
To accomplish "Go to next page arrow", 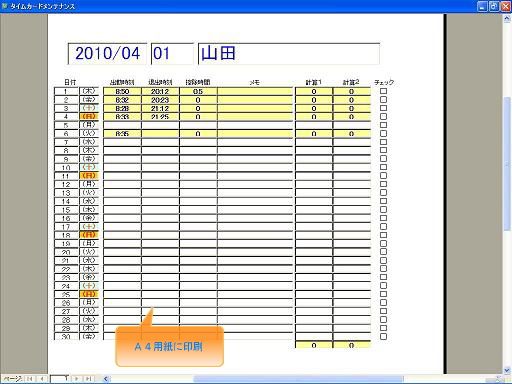I will 77,378.
